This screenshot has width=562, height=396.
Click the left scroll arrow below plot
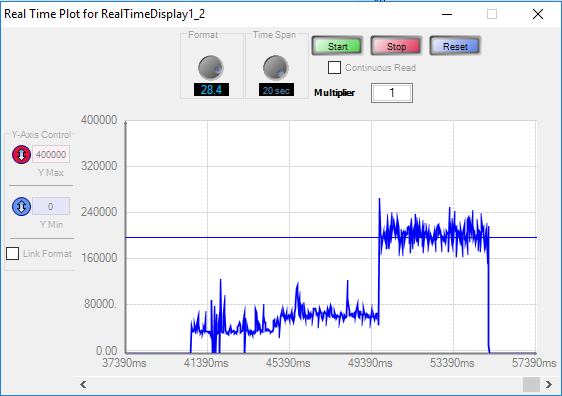83,385
